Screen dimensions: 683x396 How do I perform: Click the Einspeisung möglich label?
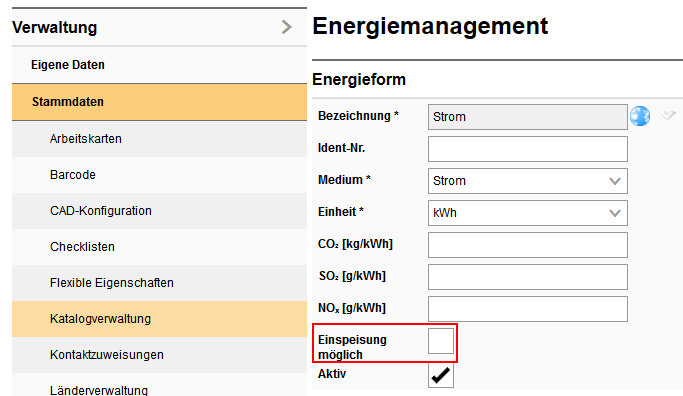pyautogui.click(x=352, y=347)
